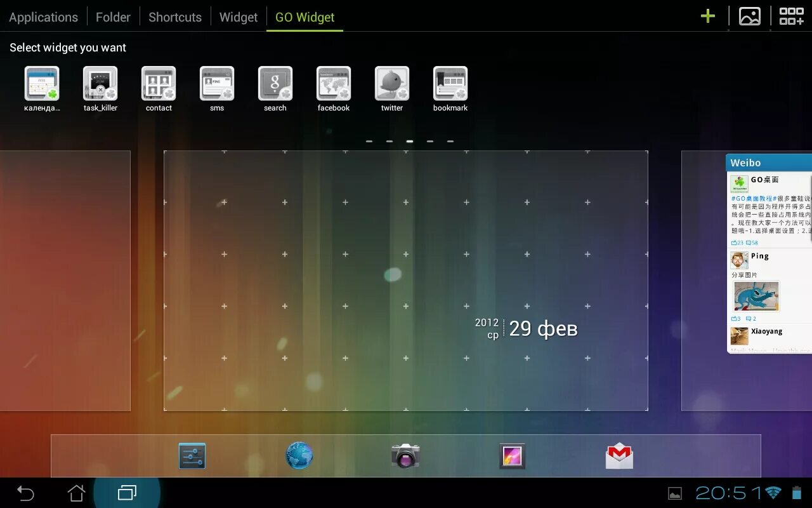Viewport: 812px width, 508px height.
Task: Tap the 29 фев date widget
Action: 527,329
